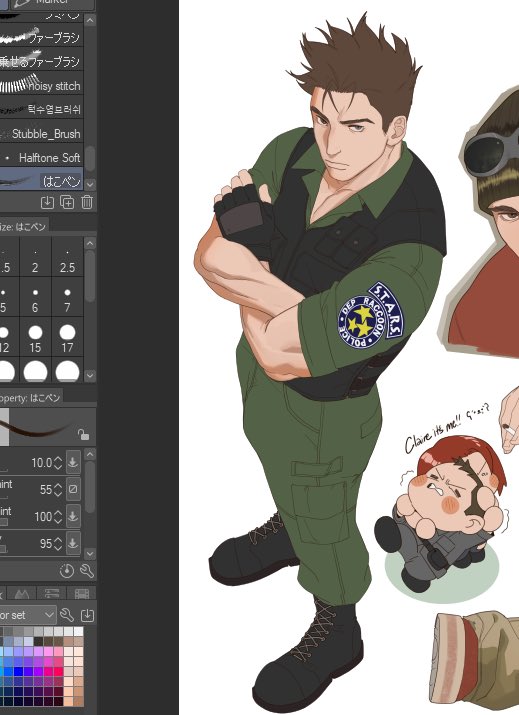This screenshot has height=715, width=519.
Task: Click the S.T.A.R.S. arm patch on canvas
Action: tap(370, 315)
